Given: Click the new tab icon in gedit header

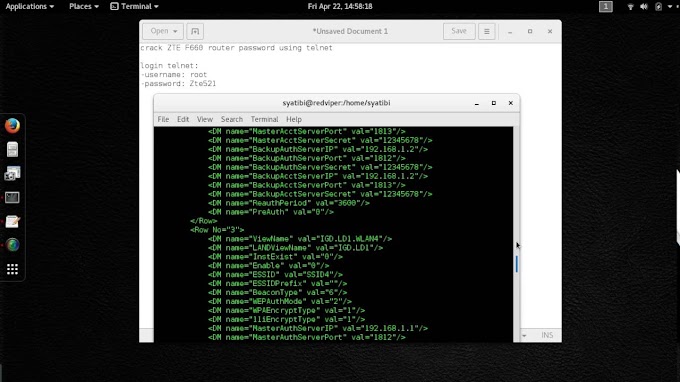Looking at the screenshot, I should 195,31.
